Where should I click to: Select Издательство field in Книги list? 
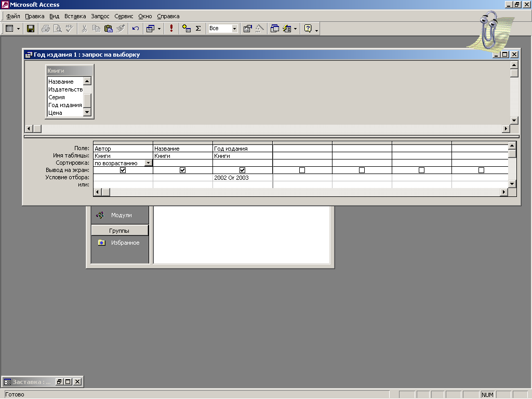65,89
